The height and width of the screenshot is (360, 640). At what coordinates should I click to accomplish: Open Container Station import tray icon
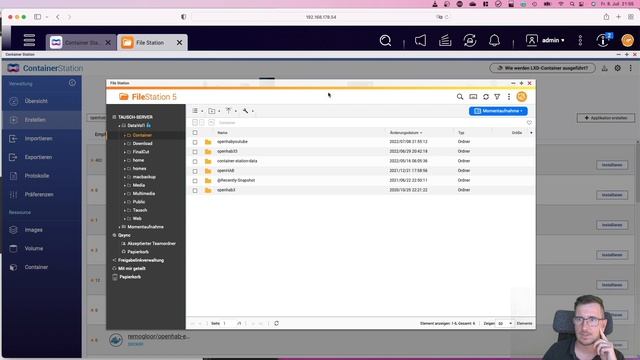604,68
